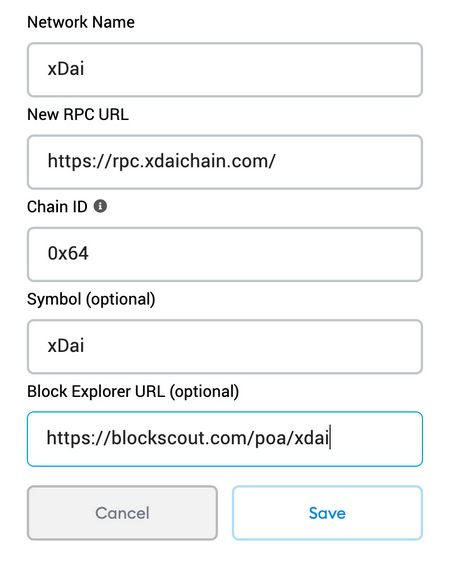Click the 'Symbol (optional)' label

click(91, 299)
